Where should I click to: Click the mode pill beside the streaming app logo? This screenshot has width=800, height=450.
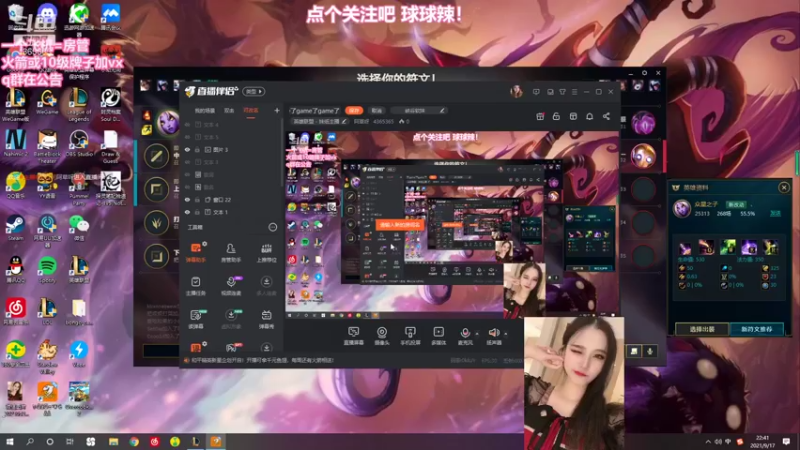click(254, 91)
